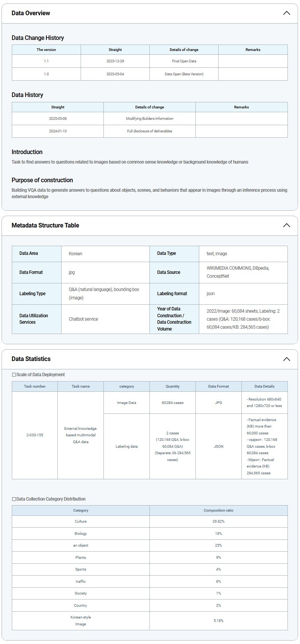Screen dimensions: 300x644
Task: Click the Korean-style Image category cell
Action: [81, 621]
